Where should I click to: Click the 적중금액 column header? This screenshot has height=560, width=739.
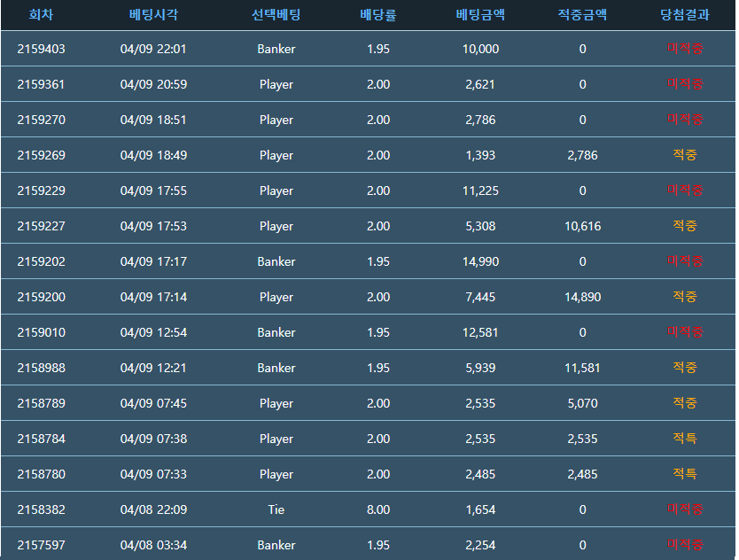(582, 15)
